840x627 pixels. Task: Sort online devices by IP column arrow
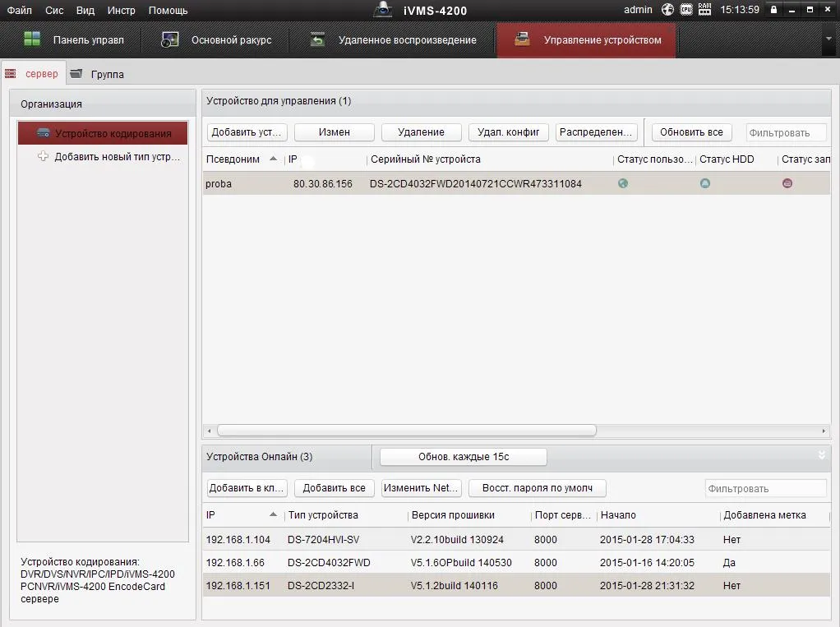click(274, 515)
